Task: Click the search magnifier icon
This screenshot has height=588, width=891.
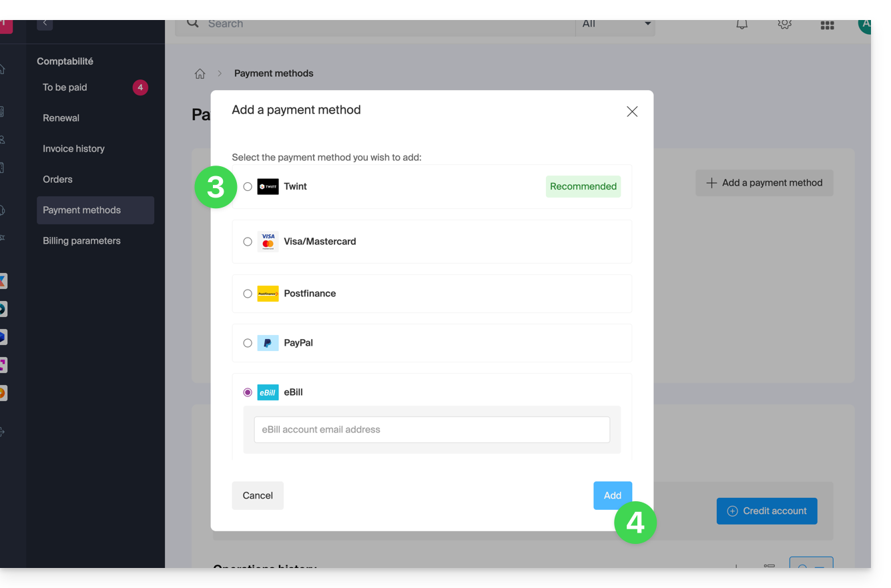Action: point(193,23)
